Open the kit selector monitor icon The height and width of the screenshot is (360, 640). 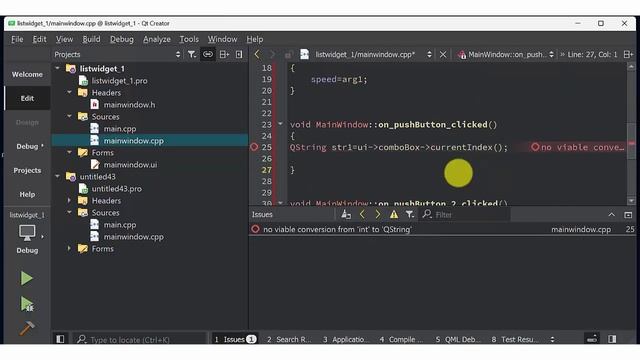27,233
